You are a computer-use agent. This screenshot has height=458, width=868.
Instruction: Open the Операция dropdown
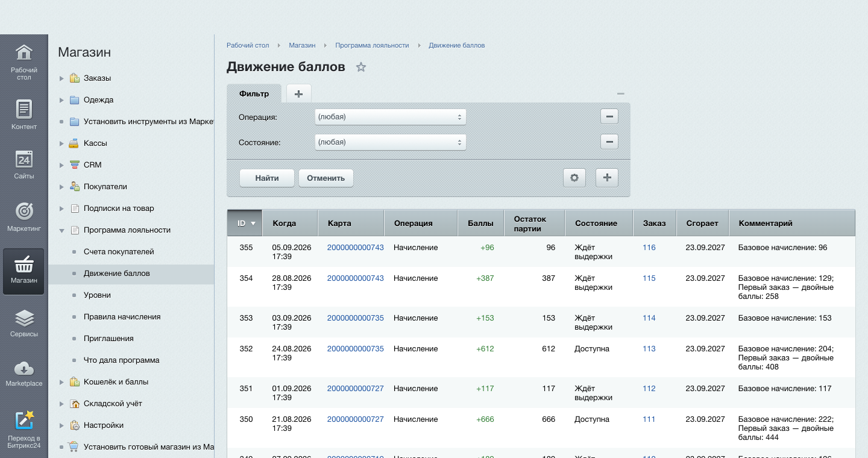click(391, 117)
